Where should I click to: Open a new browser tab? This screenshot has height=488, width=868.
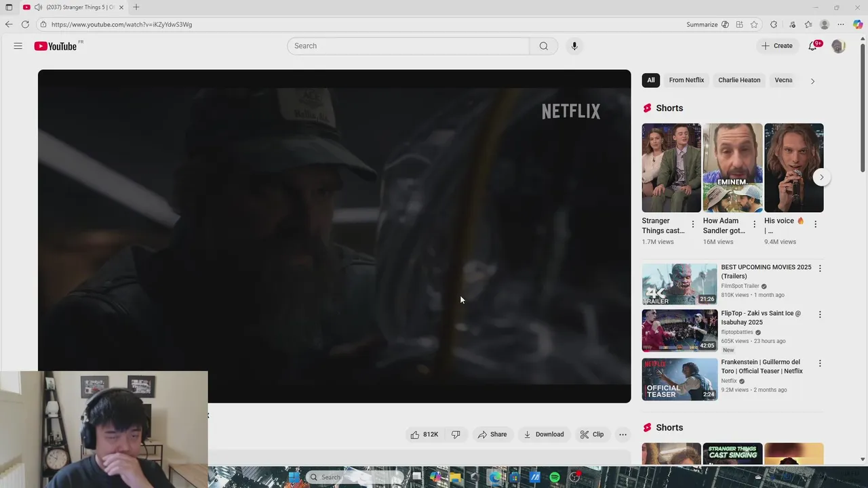tap(136, 7)
